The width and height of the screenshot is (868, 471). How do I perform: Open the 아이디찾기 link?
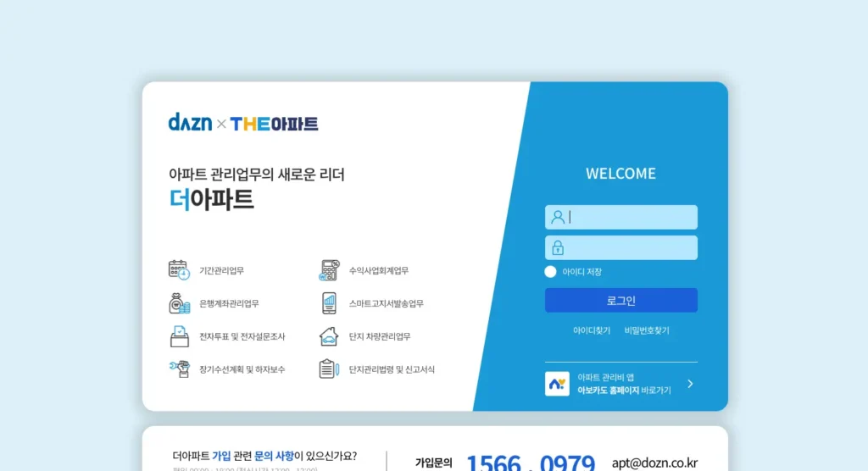591,330
